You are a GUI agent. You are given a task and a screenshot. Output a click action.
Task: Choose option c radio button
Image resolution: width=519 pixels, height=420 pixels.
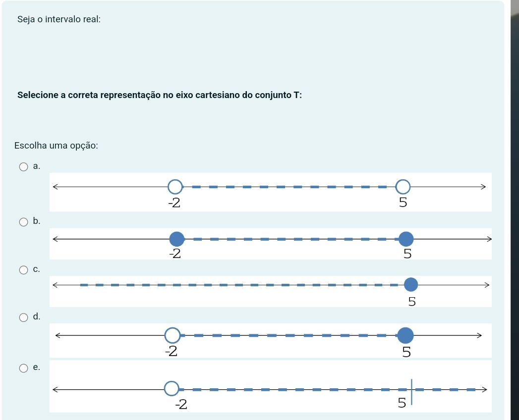[x=23, y=270]
